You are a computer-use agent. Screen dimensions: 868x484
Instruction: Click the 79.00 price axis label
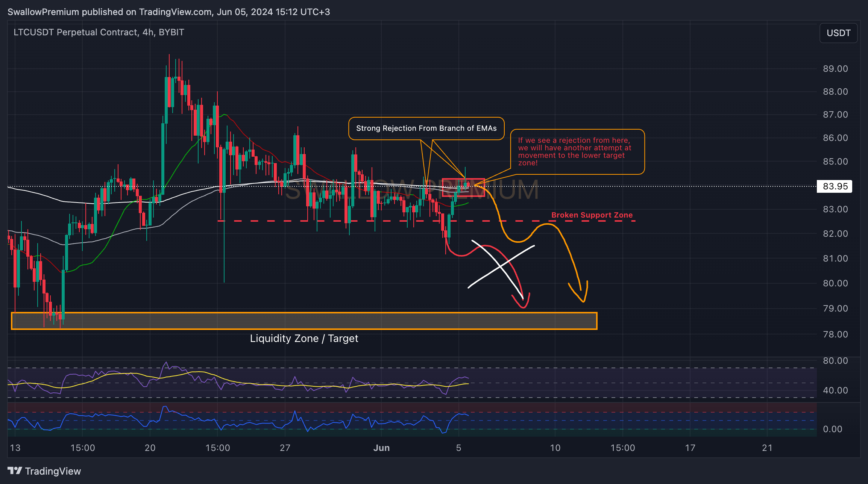pos(835,309)
